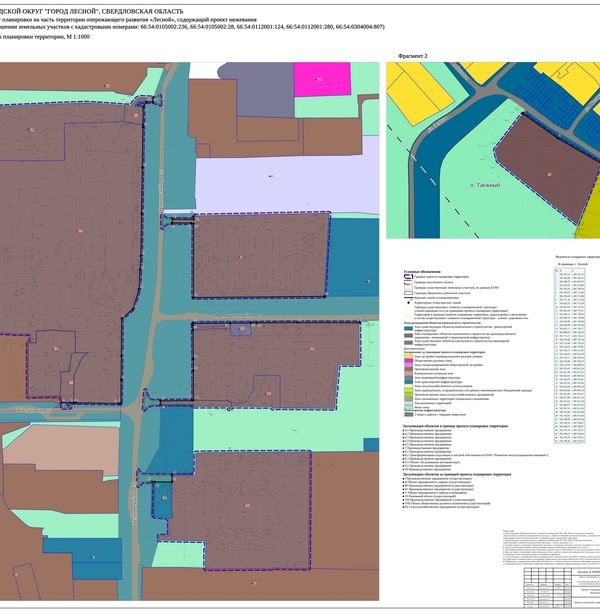
Task: Click the dashed purple project boundary legend symbol
Action: point(408,277)
